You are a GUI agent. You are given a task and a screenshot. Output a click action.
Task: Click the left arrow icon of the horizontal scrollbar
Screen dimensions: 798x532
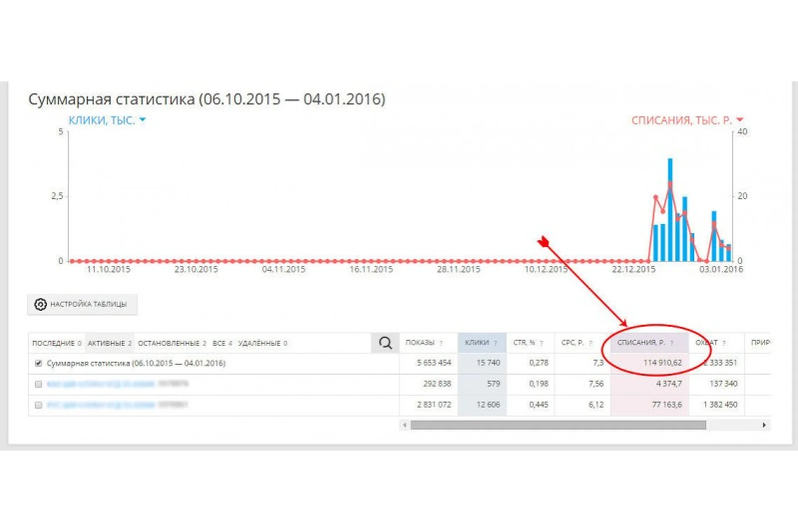[404, 425]
